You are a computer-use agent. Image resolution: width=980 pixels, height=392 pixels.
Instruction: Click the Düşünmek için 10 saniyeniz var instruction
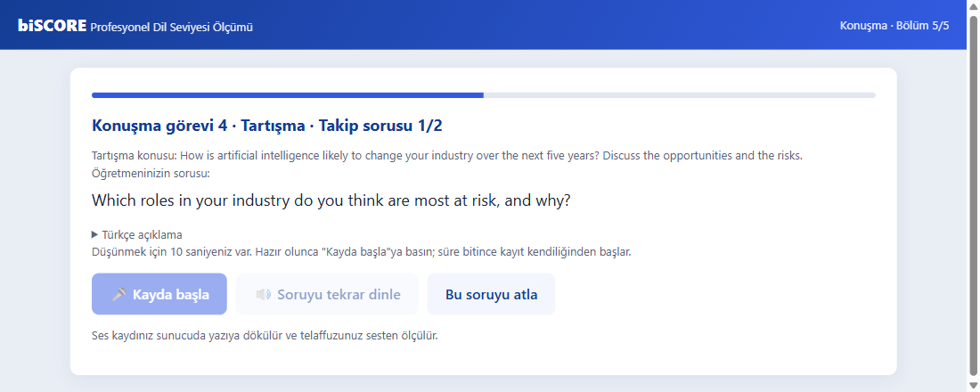(x=361, y=253)
